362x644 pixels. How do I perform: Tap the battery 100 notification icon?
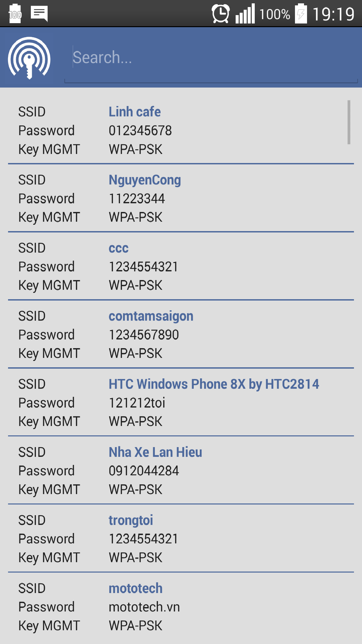pos(15,14)
